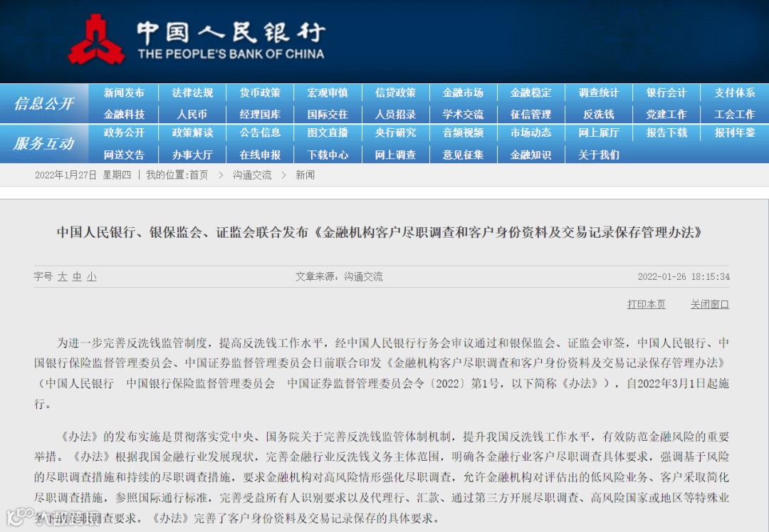Open 公告信息 page
This screenshot has width=769, height=532.
[x=260, y=133]
